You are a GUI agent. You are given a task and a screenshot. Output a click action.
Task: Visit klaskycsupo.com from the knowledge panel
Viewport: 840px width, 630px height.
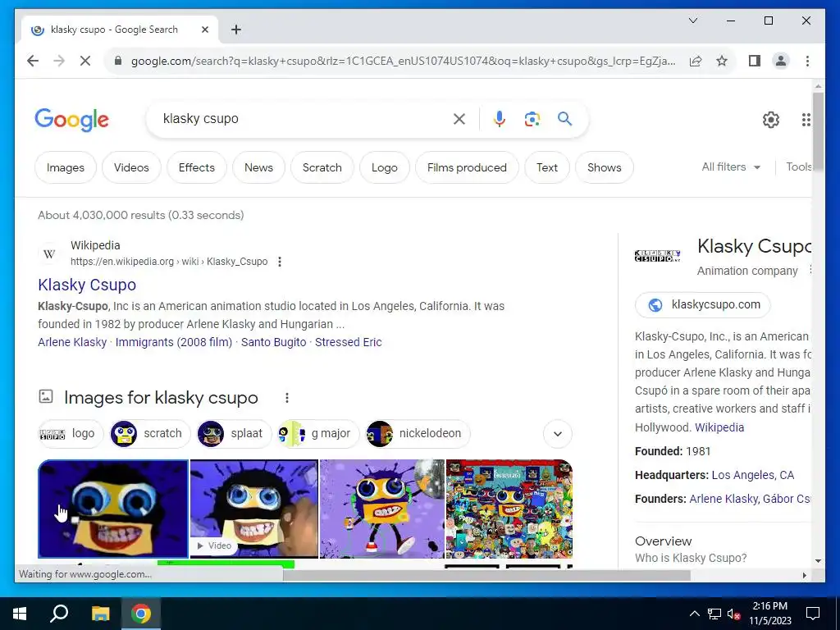(702, 304)
